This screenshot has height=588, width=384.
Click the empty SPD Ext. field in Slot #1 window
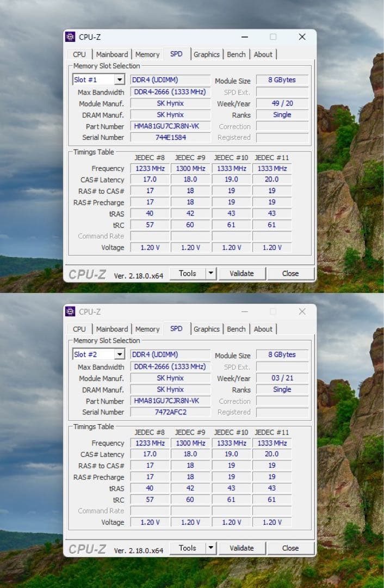pyautogui.click(x=282, y=92)
